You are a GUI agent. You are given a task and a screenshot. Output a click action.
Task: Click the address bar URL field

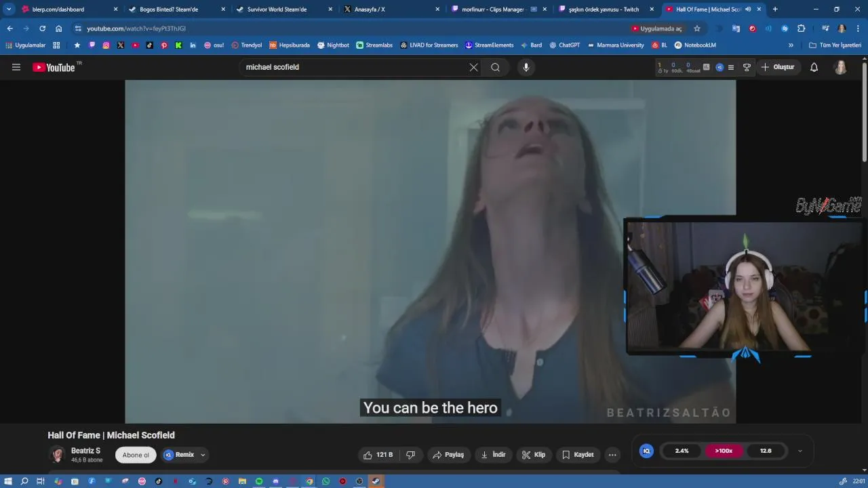[349, 28]
